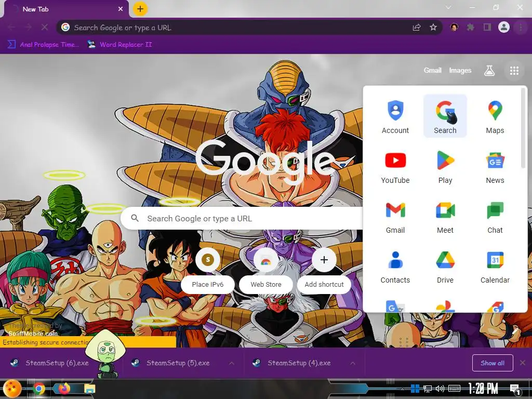Go back to the previous page
Viewport: 532px width, 399px height.
[11, 27]
